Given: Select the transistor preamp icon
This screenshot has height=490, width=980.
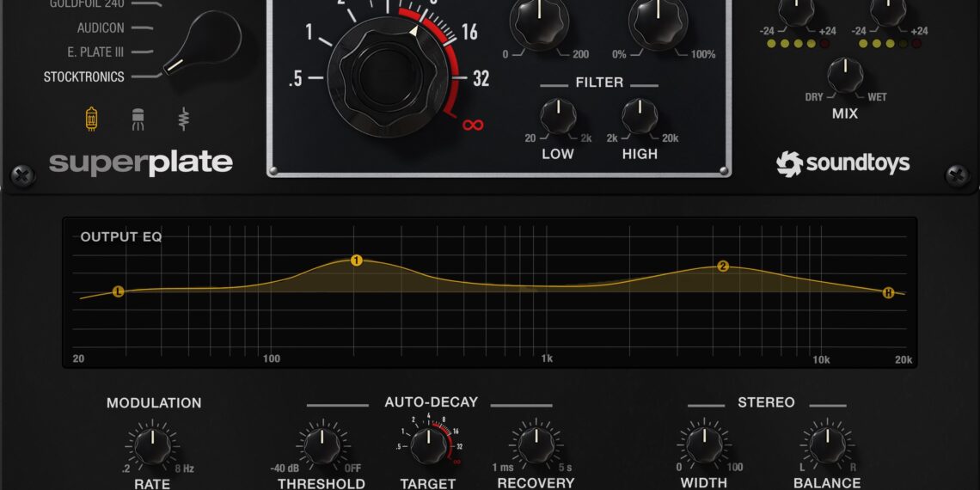Looking at the screenshot, I should 138,119.
